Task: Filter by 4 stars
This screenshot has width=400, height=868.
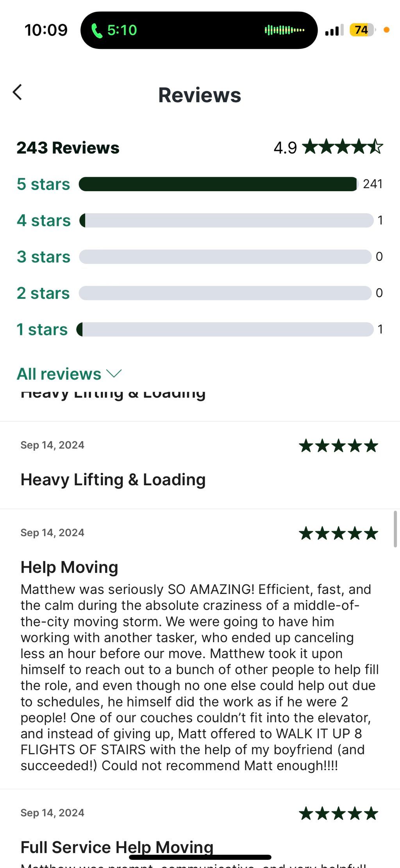Action: coord(44,221)
